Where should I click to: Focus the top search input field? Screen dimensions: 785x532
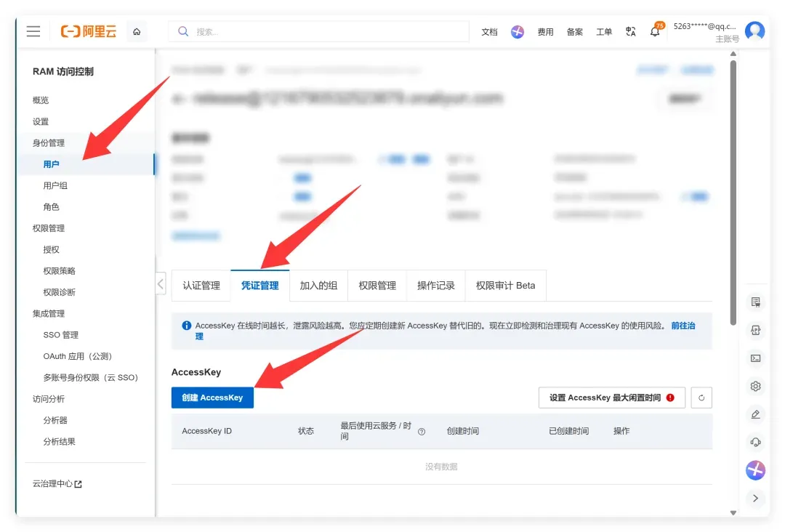[319, 31]
